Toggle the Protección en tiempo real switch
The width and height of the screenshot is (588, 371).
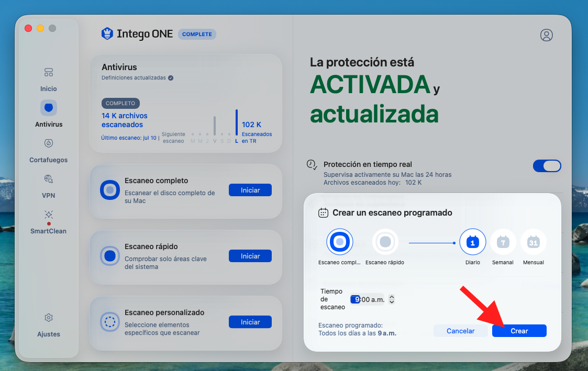coord(547,166)
